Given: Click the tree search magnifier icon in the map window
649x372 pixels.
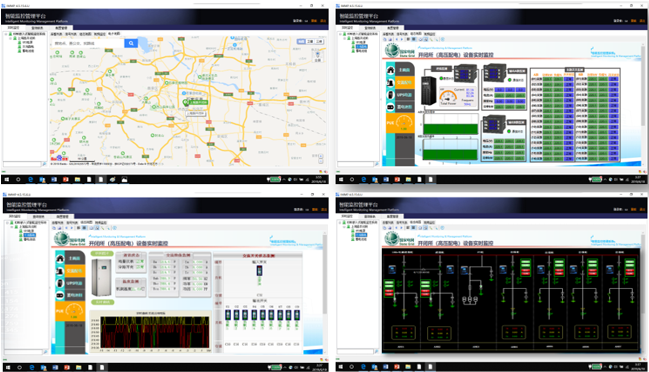Looking at the screenshot, I should pyautogui.click(x=44, y=164).
